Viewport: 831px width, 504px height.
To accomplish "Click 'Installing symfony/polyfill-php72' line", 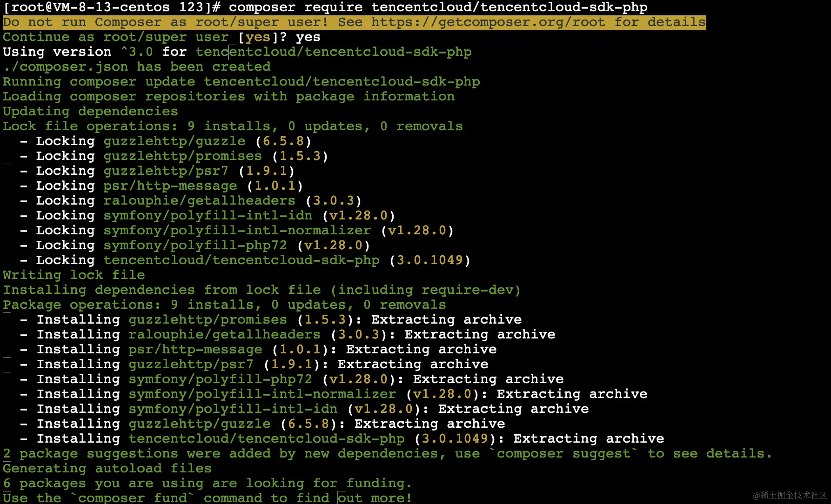I will [292, 379].
